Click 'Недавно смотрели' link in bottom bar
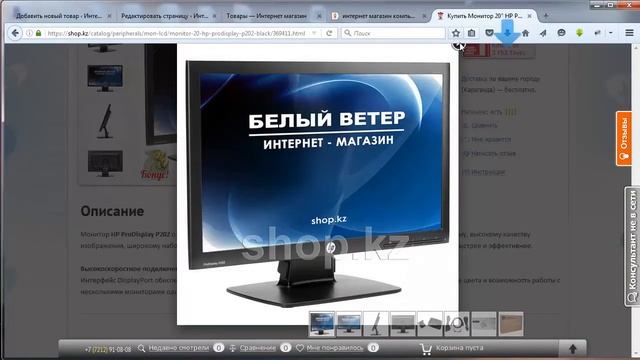The image size is (640, 360). click(178, 348)
